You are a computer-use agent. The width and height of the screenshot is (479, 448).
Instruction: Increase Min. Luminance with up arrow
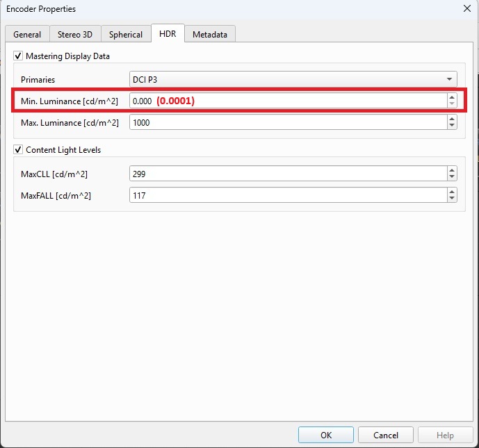coord(452,97)
